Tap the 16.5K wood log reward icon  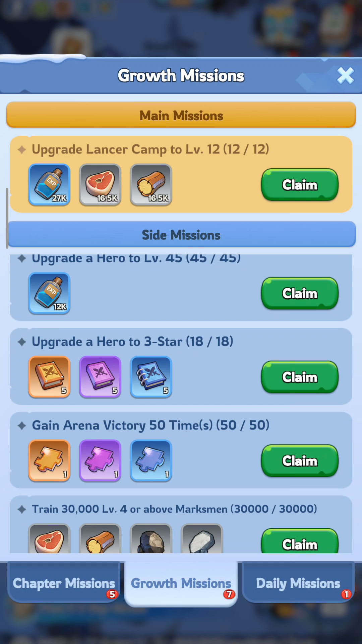pos(151,185)
